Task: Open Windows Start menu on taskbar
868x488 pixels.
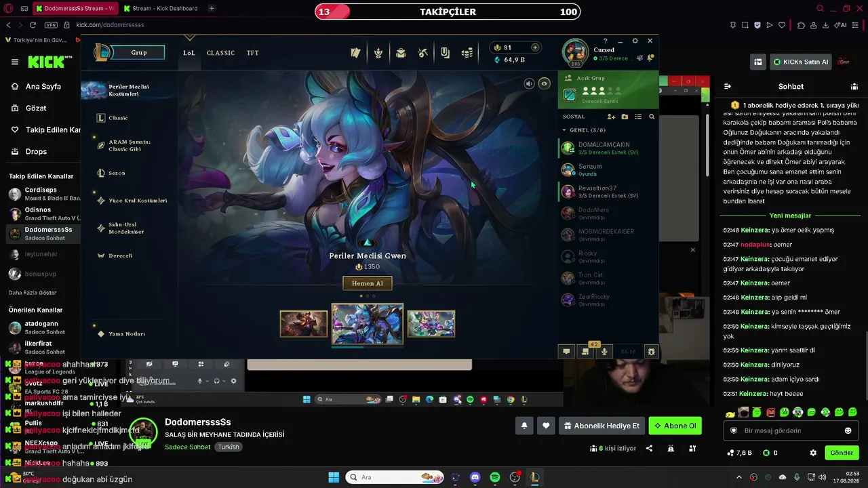Action: pos(334,477)
